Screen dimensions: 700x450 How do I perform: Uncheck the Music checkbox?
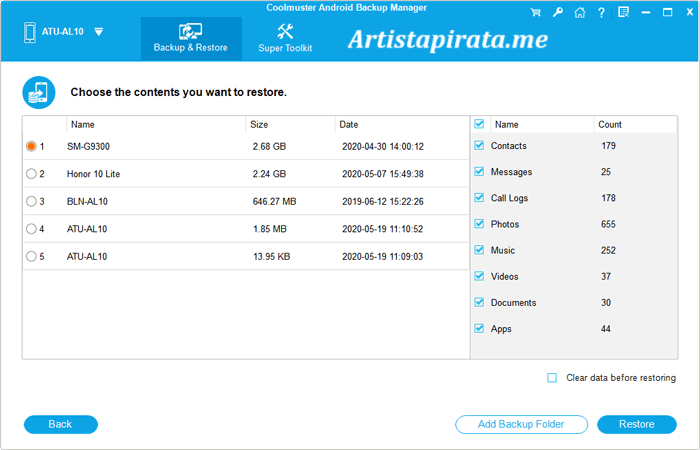pos(479,250)
